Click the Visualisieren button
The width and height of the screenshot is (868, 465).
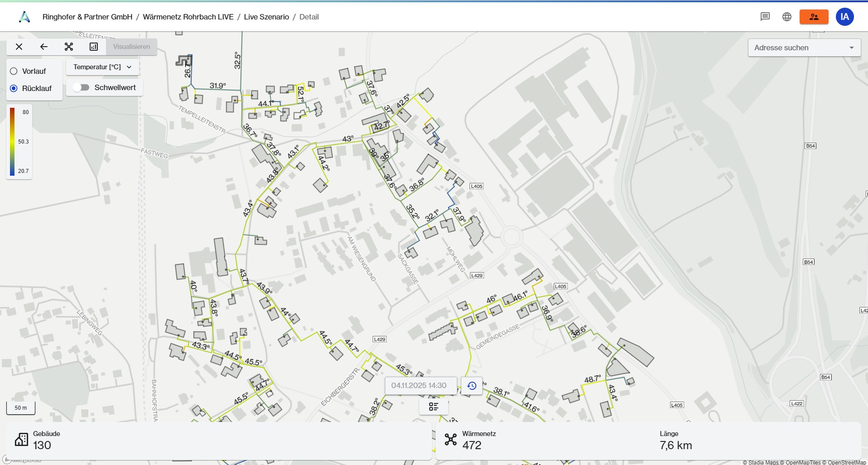tap(131, 47)
